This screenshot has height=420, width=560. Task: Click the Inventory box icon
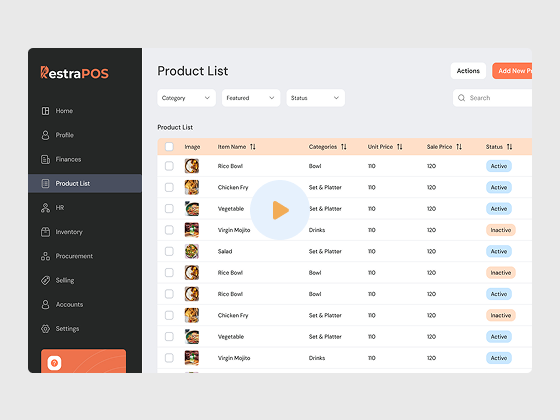pyautogui.click(x=45, y=232)
